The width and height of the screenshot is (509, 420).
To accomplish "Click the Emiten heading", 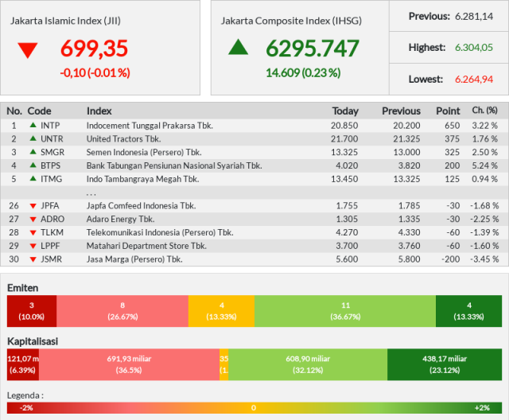I will [23, 288].
